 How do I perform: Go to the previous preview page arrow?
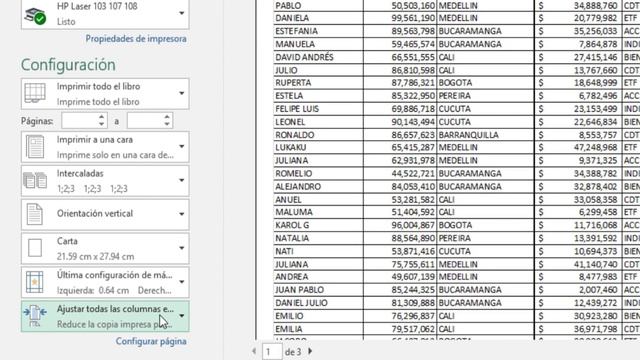[x=254, y=351]
